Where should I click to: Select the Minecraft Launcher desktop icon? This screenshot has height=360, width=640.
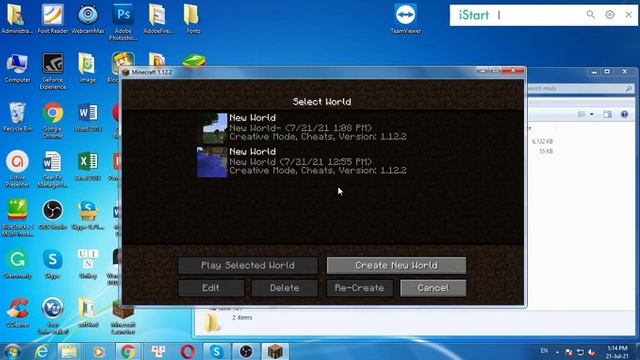(123, 316)
